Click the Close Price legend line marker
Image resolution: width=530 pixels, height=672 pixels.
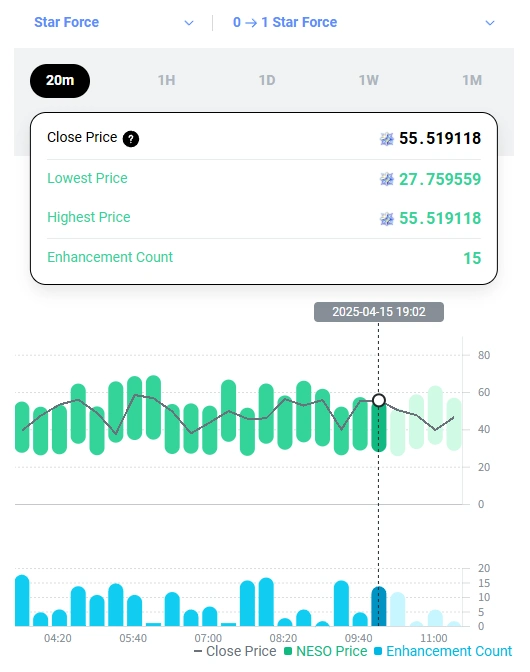click(x=198, y=651)
